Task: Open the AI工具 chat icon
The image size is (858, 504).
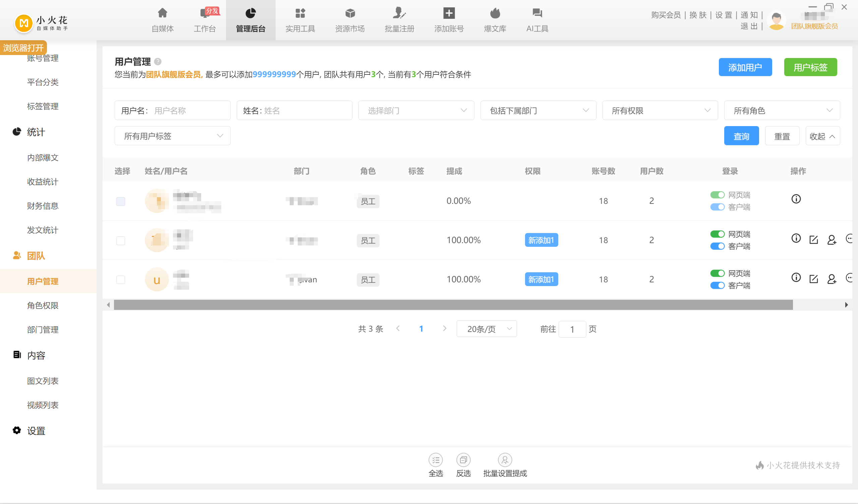Action: 537,13
